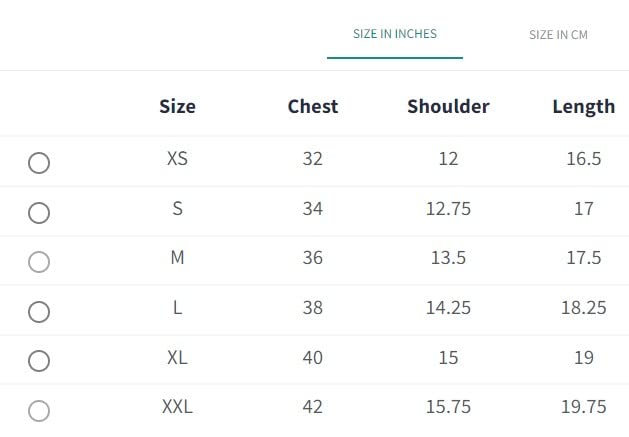Click the XXL size label text
629x437 pixels.
click(x=177, y=406)
